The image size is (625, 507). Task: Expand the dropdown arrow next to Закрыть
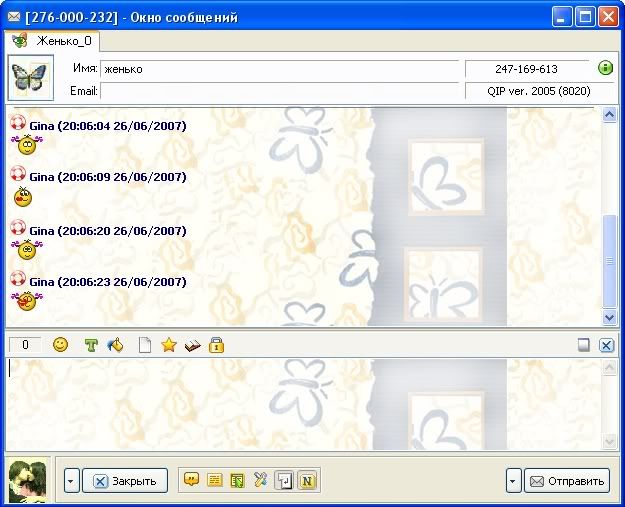click(x=72, y=481)
